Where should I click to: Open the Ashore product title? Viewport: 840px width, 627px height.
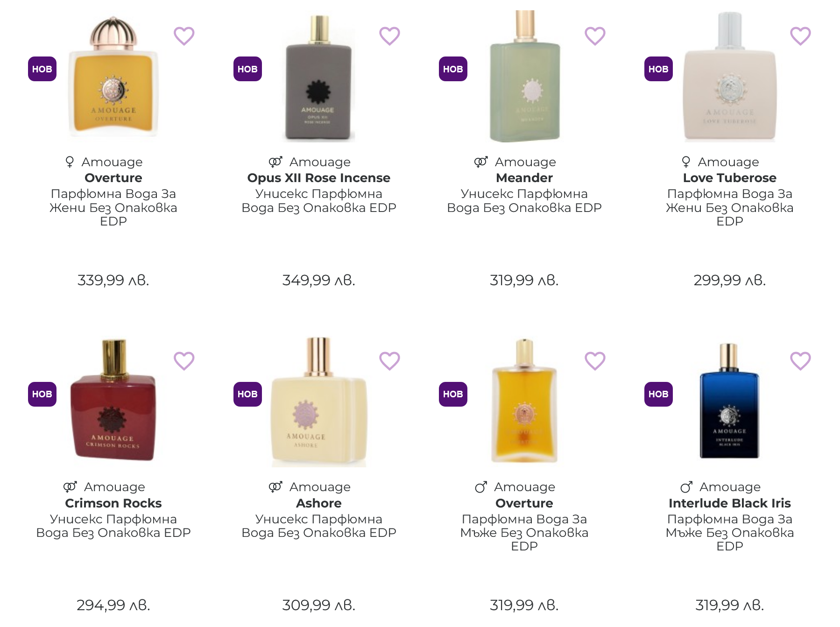pos(319,503)
